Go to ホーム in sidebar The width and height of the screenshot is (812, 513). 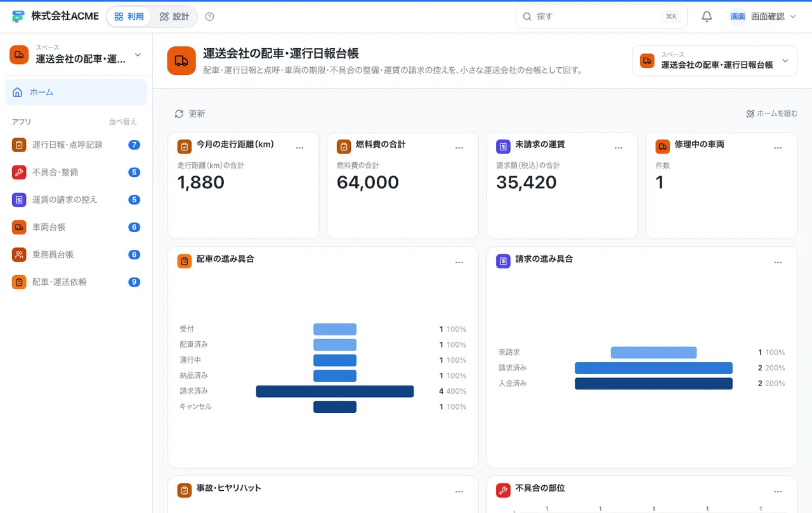(76, 93)
